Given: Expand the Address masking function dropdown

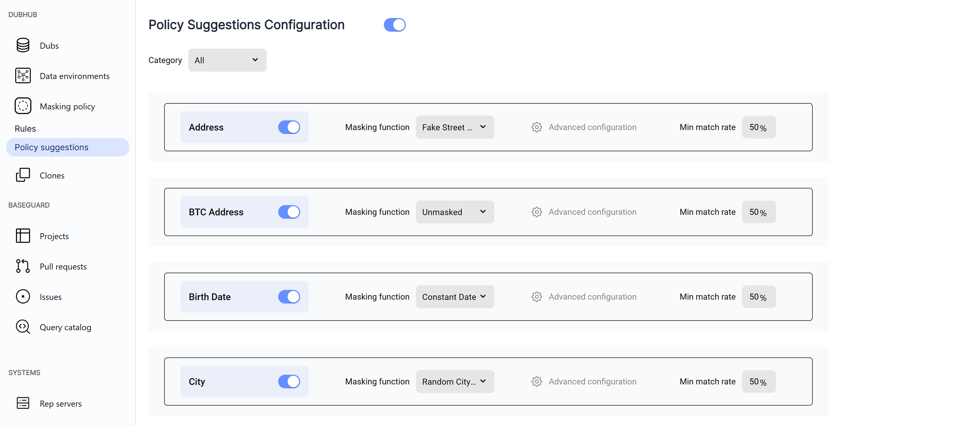Looking at the screenshot, I should pyautogui.click(x=455, y=127).
